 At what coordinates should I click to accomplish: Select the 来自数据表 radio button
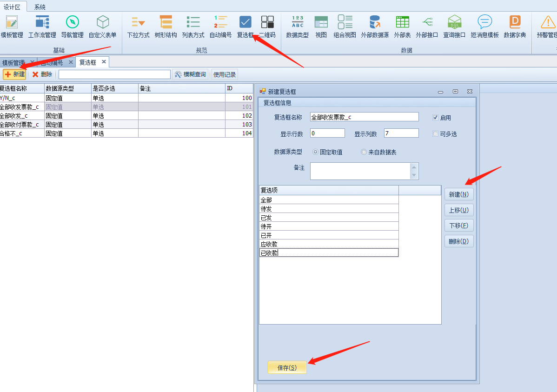(364, 152)
